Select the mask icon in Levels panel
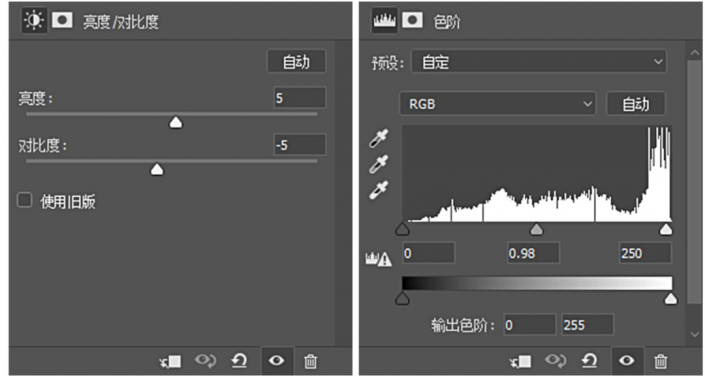The image size is (705, 376). point(412,21)
